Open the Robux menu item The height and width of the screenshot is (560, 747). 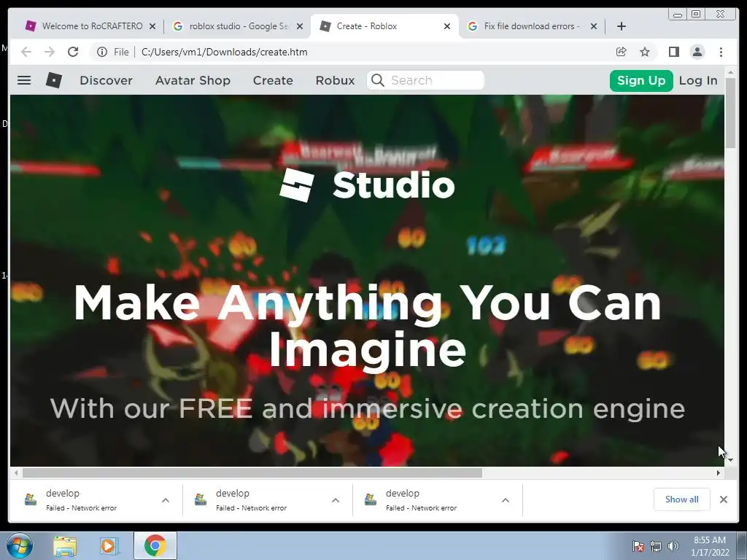coord(335,80)
